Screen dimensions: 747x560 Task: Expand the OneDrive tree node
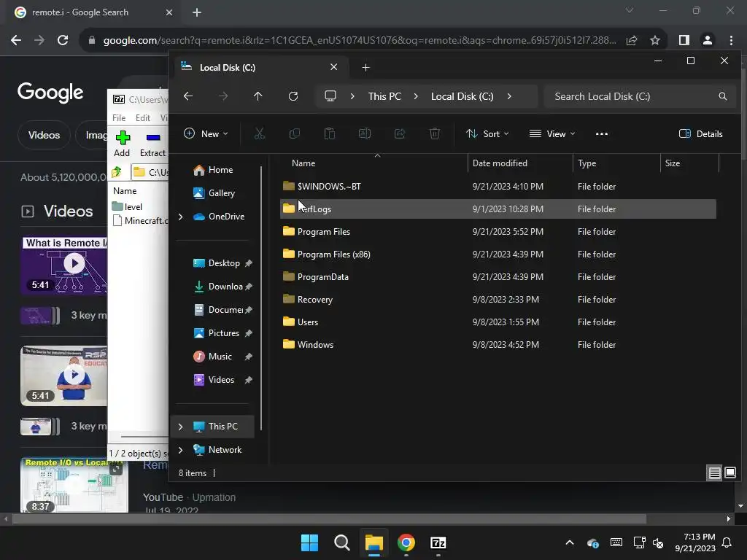[181, 217]
